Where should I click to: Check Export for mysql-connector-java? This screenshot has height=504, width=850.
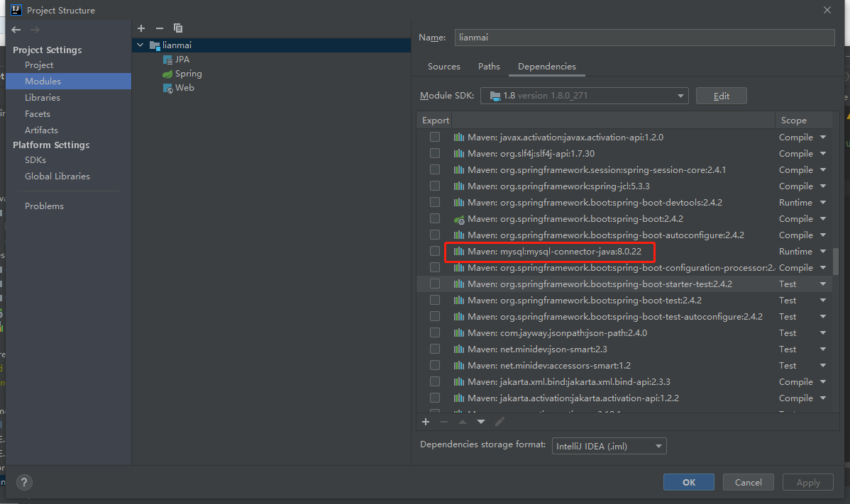(435, 251)
